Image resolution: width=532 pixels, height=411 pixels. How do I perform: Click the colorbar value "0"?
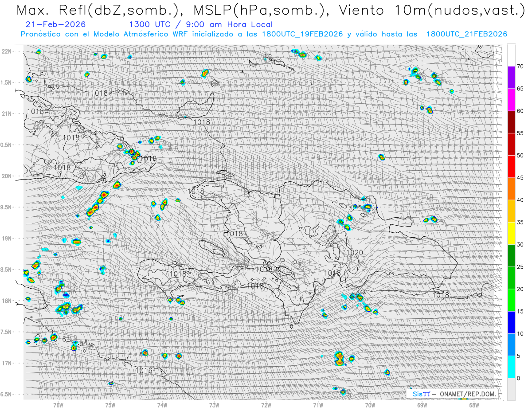coord(519,378)
